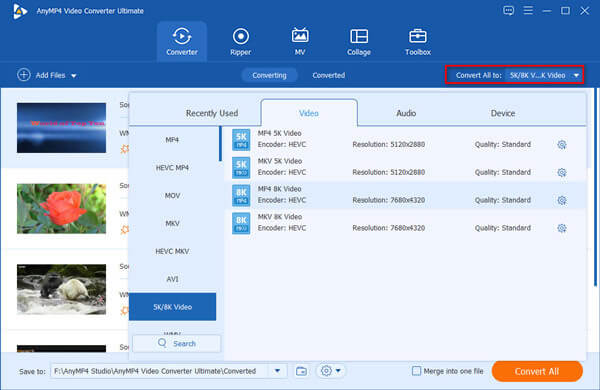The height and width of the screenshot is (390, 600).
Task: Select MP4 format category
Action: coord(172,140)
